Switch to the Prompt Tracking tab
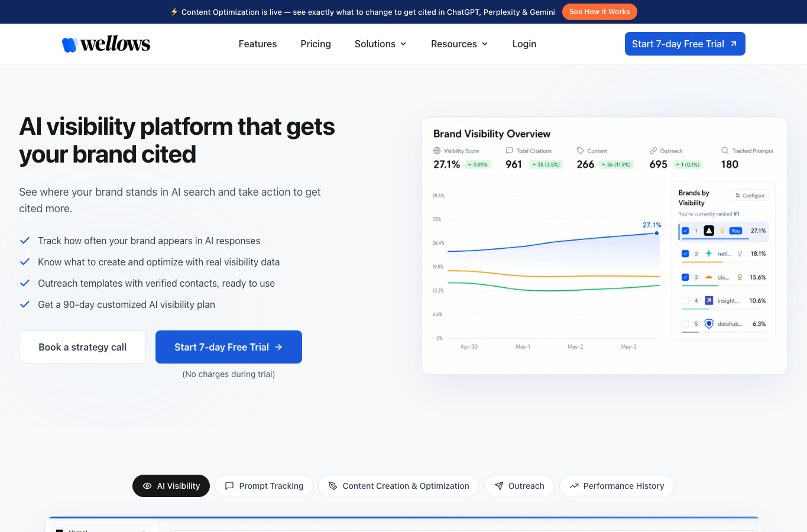 pos(264,486)
